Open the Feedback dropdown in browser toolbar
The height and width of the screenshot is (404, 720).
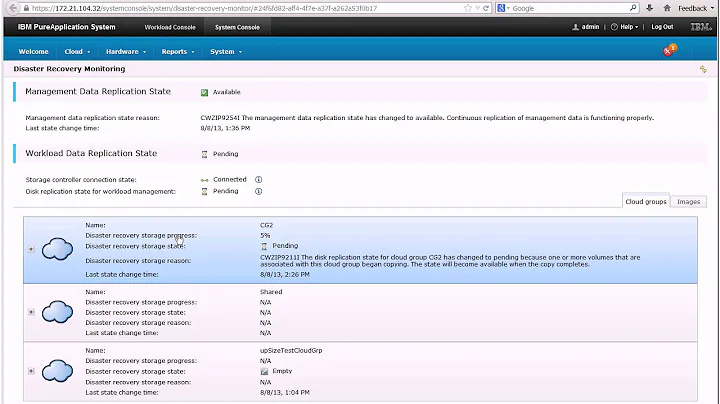[696, 8]
